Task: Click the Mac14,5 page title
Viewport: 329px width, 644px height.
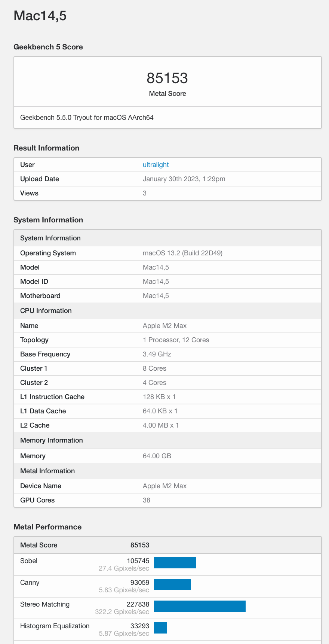Action: click(x=40, y=16)
